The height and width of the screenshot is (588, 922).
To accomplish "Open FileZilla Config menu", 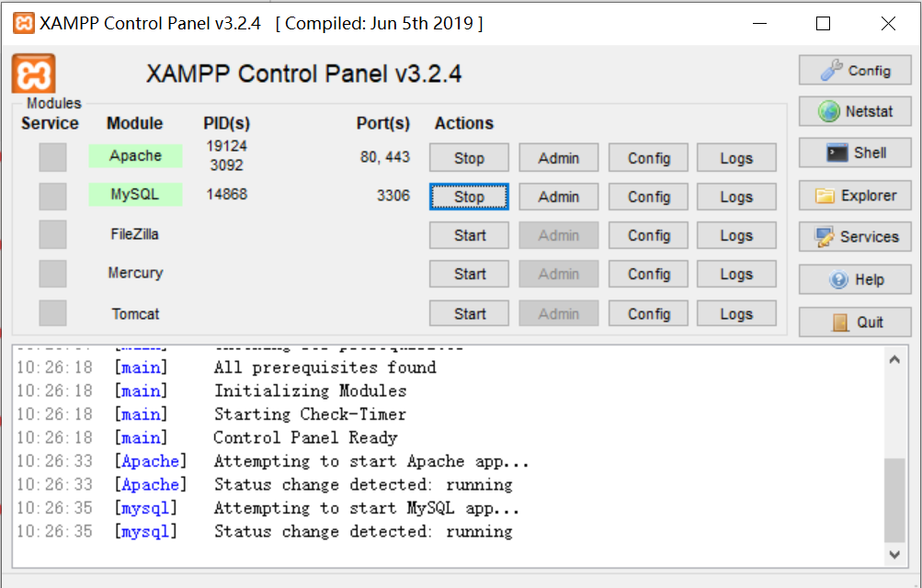I will (649, 235).
